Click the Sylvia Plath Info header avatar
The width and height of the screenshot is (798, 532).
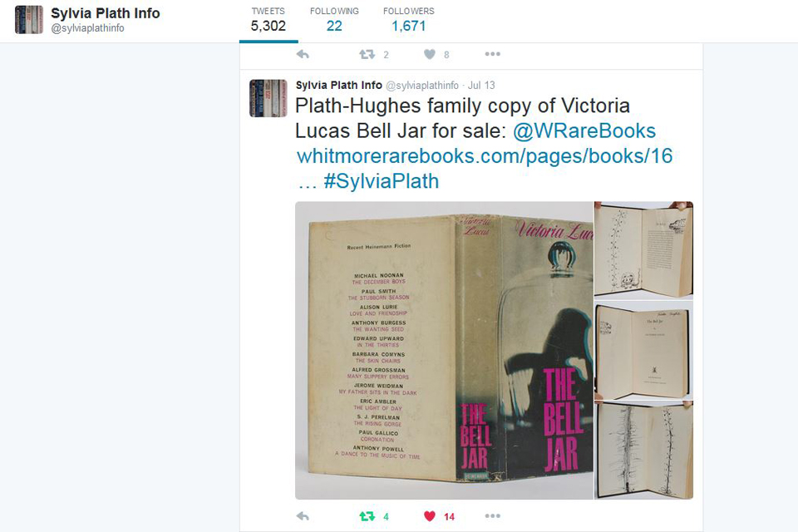(29, 20)
